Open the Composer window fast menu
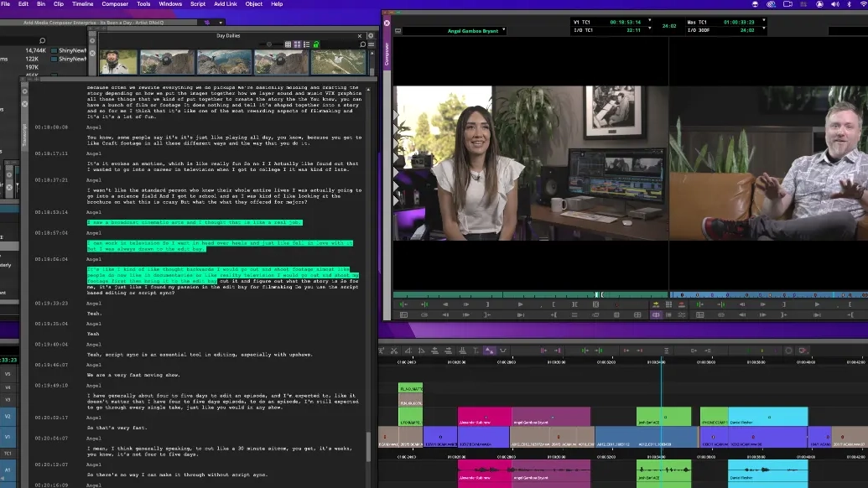 (x=398, y=31)
